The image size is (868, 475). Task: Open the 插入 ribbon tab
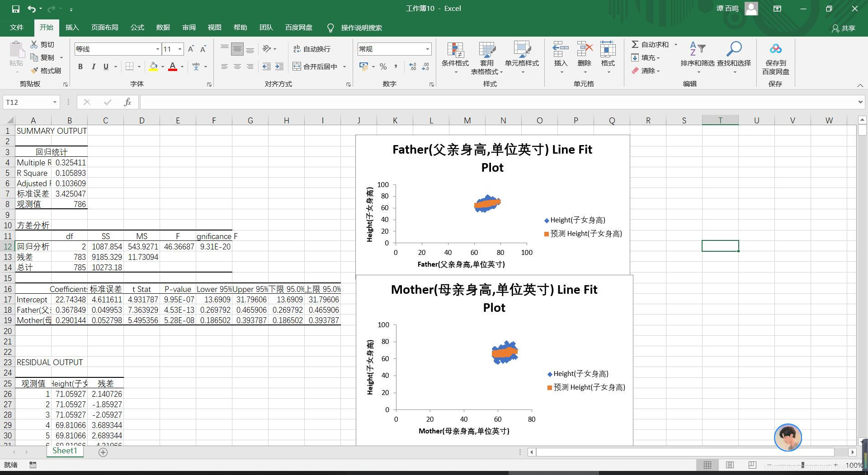click(x=72, y=28)
